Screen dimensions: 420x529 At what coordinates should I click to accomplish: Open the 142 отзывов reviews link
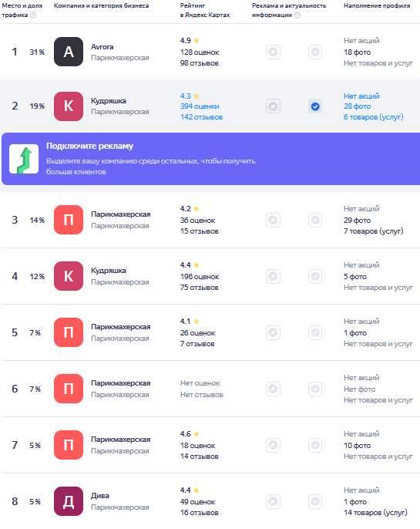coord(202,117)
